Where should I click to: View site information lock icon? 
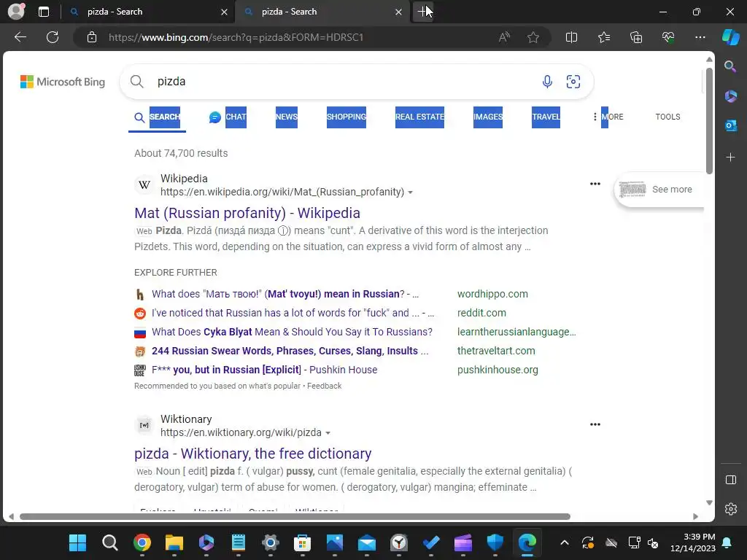92,37
